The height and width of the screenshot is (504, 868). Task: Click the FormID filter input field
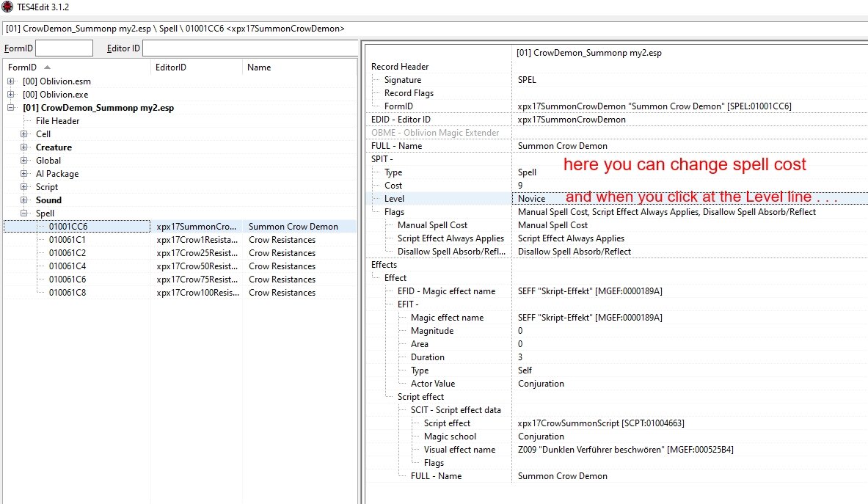tap(64, 48)
